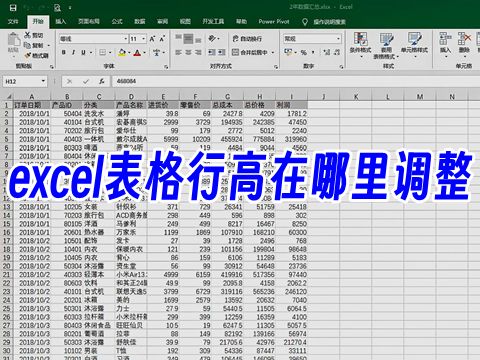Toggle middle vertical alignment
This screenshot has width=480, height=360.
pyautogui.click(x=188, y=39)
